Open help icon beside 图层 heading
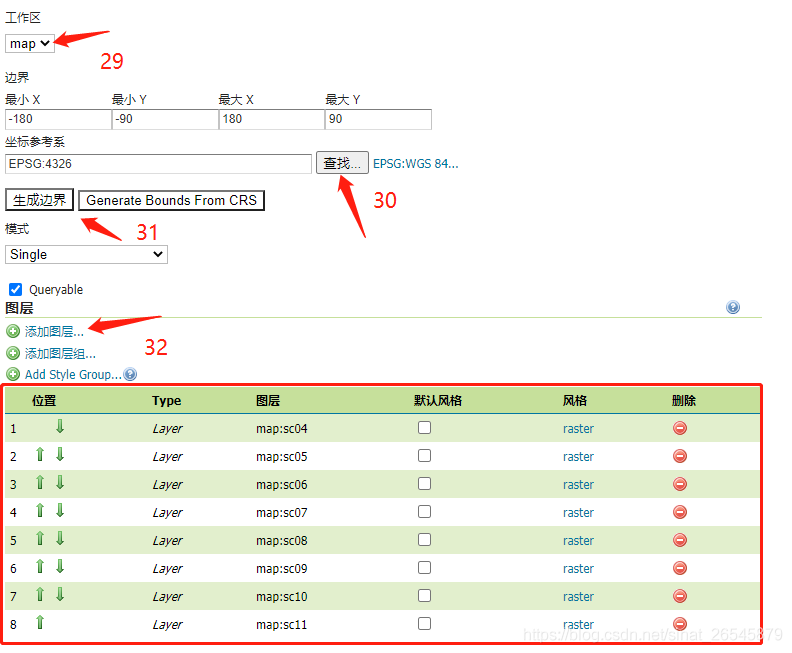 pos(733,307)
